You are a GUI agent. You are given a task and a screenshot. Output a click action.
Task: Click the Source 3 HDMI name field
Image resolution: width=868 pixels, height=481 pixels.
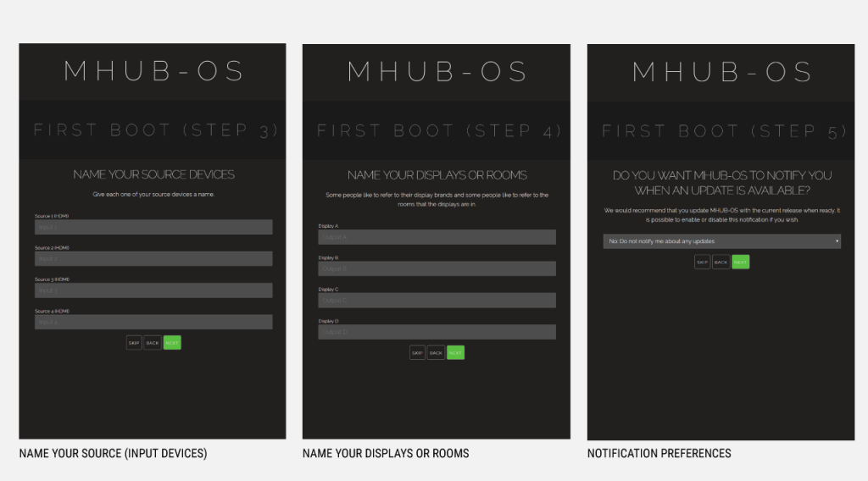[x=153, y=290]
